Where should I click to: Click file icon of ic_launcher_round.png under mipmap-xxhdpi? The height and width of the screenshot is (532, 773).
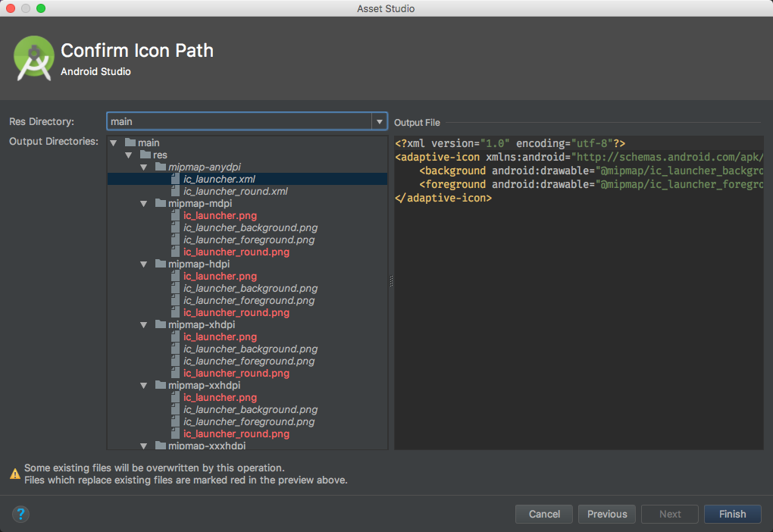point(176,434)
